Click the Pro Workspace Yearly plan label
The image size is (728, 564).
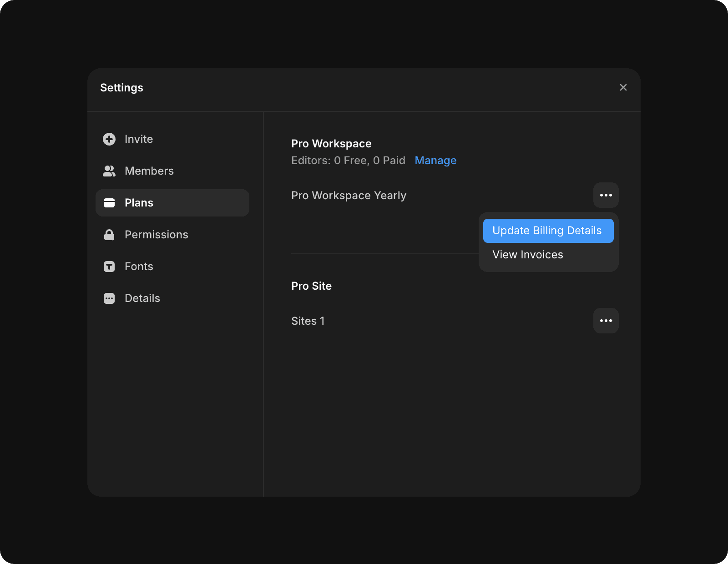coord(349,195)
